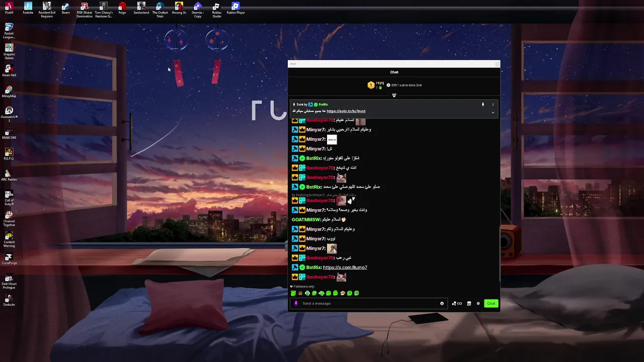The height and width of the screenshot is (362, 644).
Task: Select the PANICORE desktop icon
Action: (9, 133)
